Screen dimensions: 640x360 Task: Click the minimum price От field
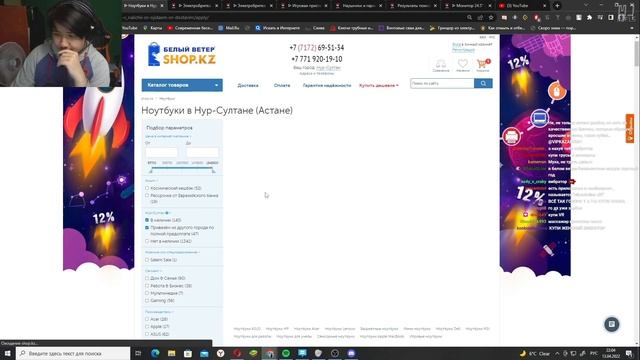[162, 152]
